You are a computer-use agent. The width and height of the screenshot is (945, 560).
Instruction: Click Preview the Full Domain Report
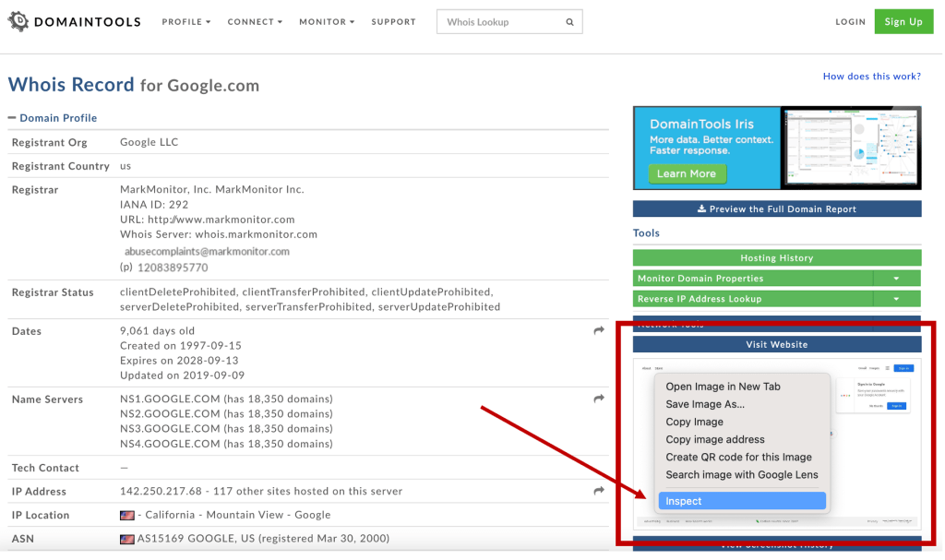[777, 209]
